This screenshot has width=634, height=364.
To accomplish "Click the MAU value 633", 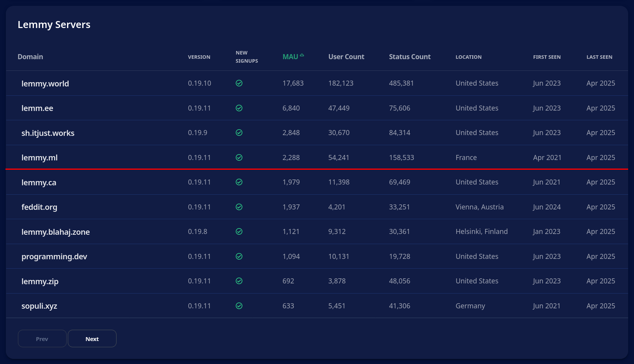I will pos(288,306).
